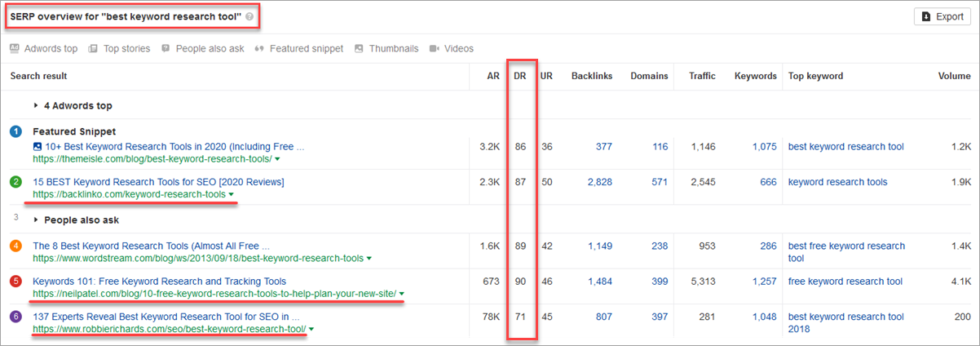Sort by the DR column header
The image size is (980, 346).
coord(519,76)
